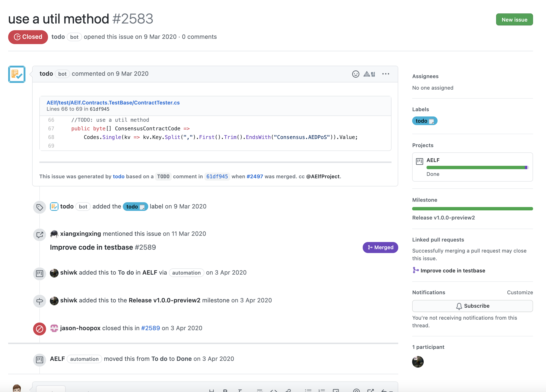Click the @AElfProject mention
The image size is (546, 392).
(323, 177)
